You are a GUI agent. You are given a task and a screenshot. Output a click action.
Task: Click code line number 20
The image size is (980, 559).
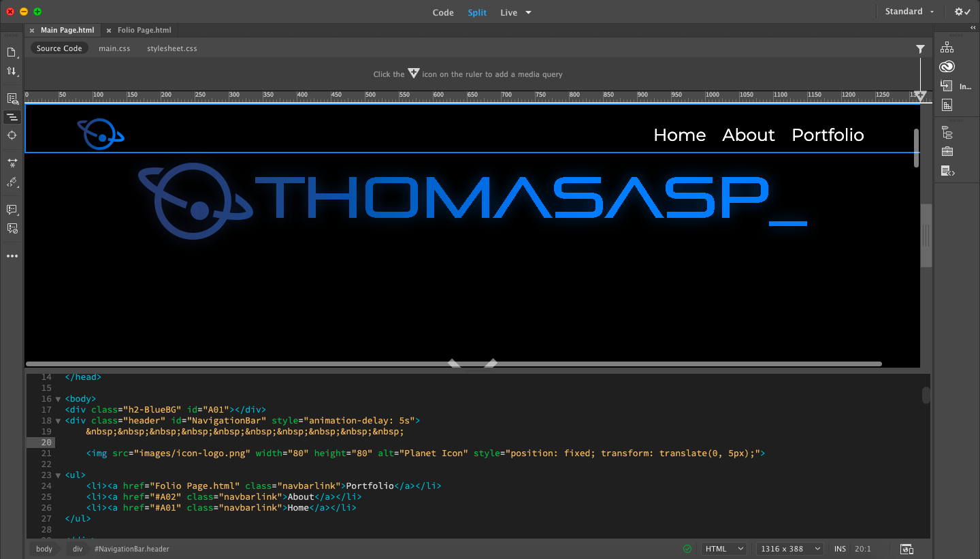click(x=46, y=443)
